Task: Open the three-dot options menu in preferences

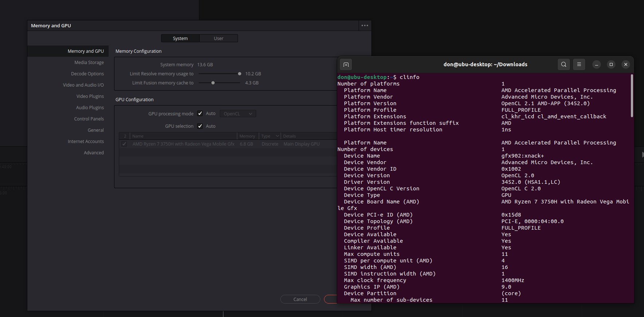Action: click(365, 25)
